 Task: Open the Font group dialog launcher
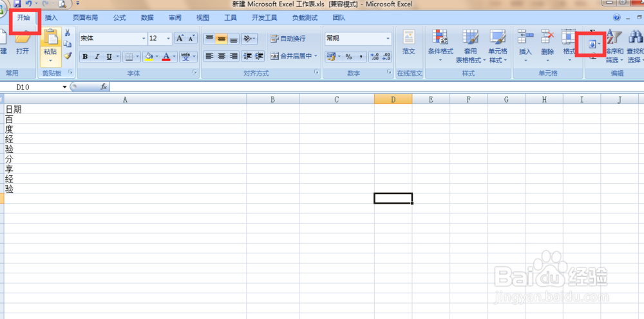(x=194, y=72)
